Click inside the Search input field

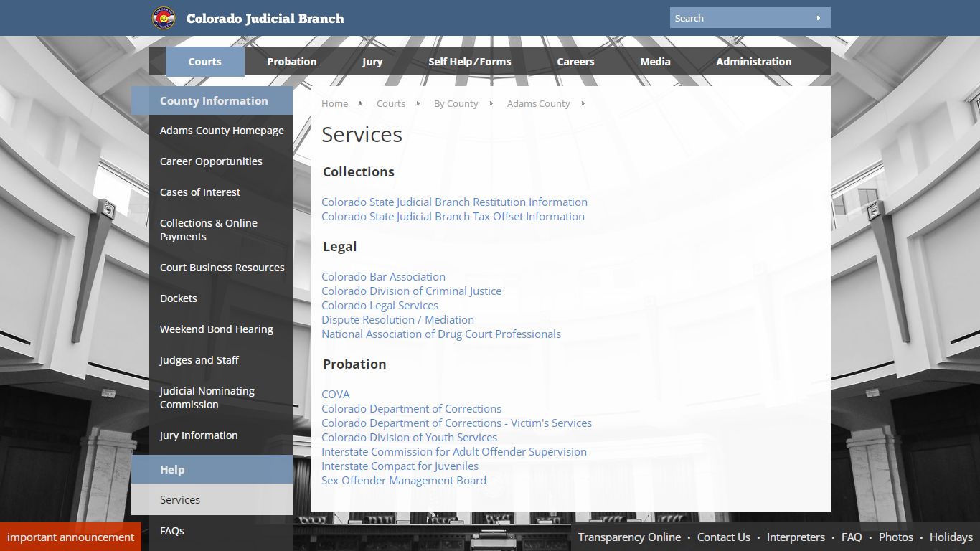click(739, 18)
